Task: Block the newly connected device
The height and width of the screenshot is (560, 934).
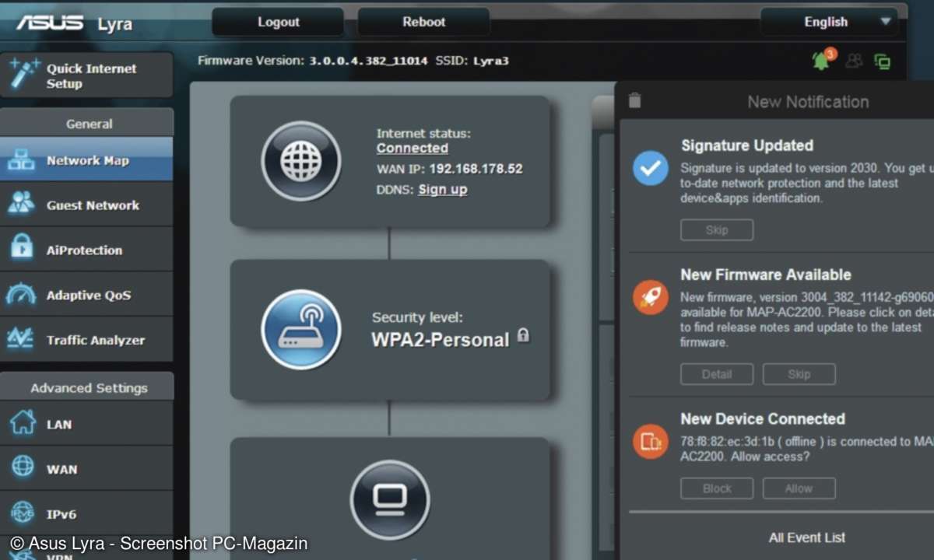Action: pyautogui.click(x=717, y=488)
